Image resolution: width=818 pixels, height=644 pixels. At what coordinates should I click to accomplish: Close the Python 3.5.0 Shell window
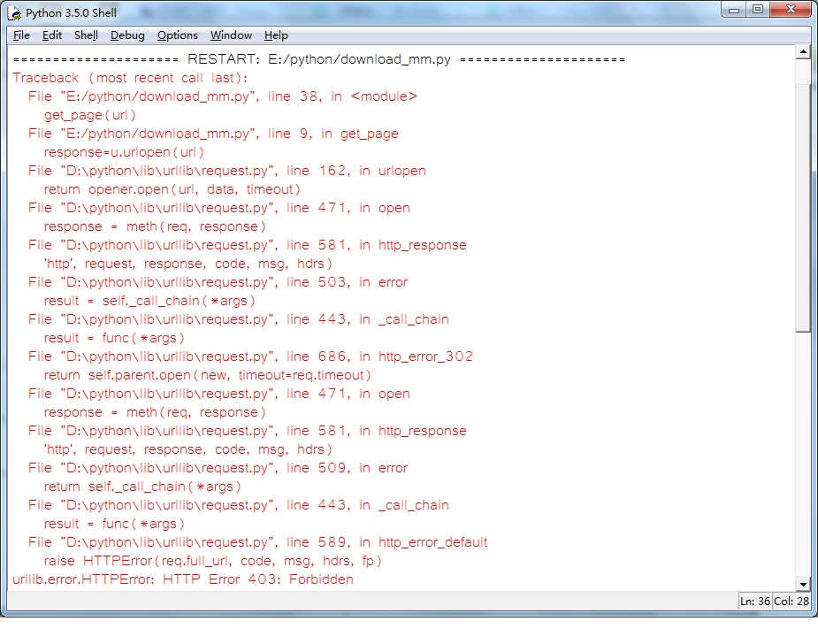point(790,10)
